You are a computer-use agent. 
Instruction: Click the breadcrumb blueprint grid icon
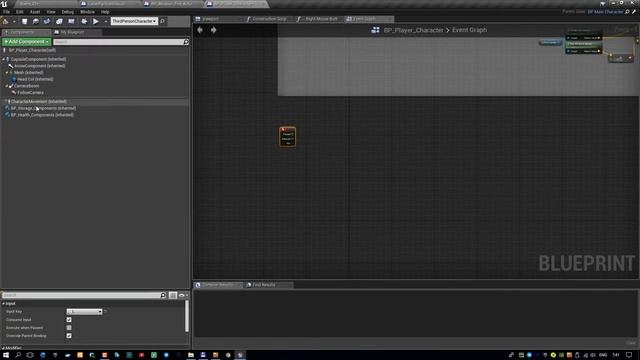point(376,30)
